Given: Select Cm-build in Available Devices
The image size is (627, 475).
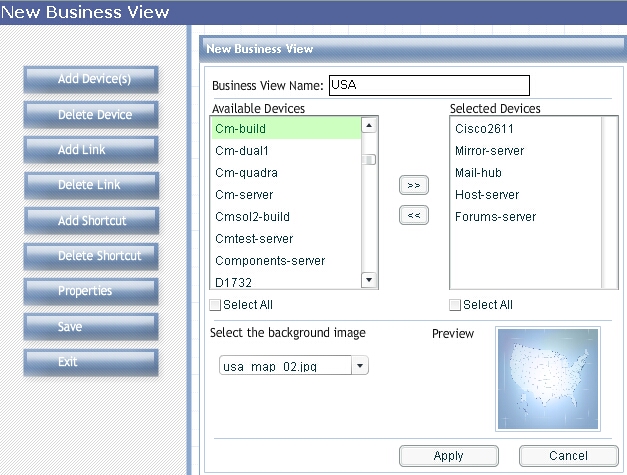Looking at the screenshot, I should [286, 128].
